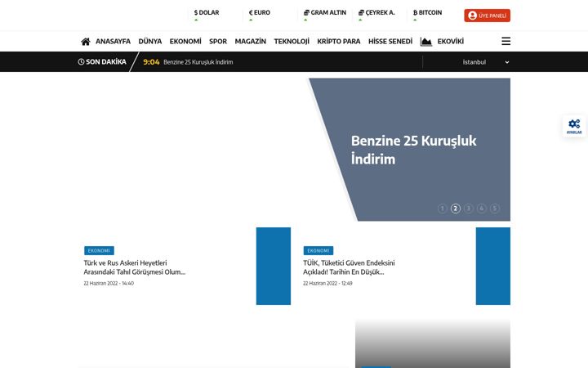Open the DÜNYA section
The width and height of the screenshot is (588, 368).
click(150, 42)
